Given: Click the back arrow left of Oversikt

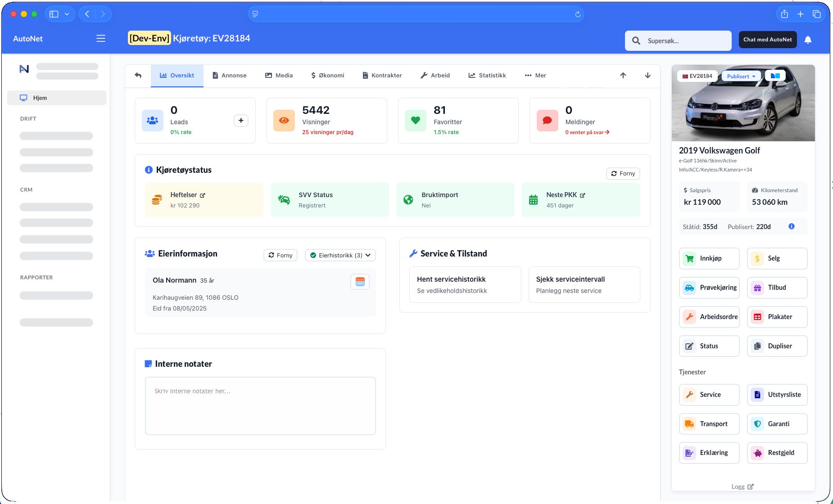Looking at the screenshot, I should [138, 75].
